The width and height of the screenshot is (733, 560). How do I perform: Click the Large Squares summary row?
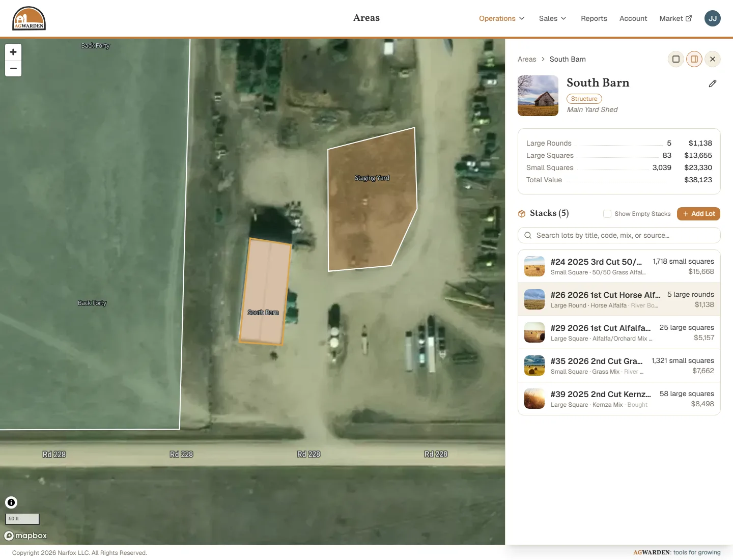(619, 155)
